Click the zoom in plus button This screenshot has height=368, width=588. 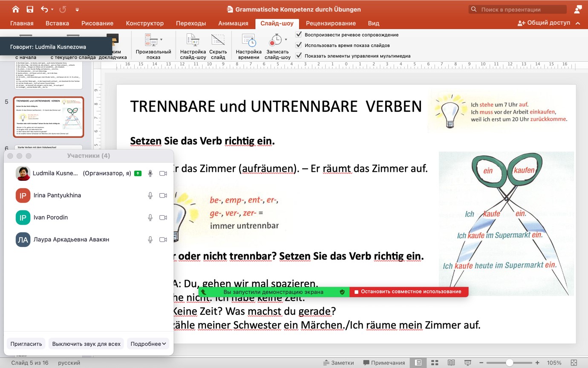tap(537, 363)
